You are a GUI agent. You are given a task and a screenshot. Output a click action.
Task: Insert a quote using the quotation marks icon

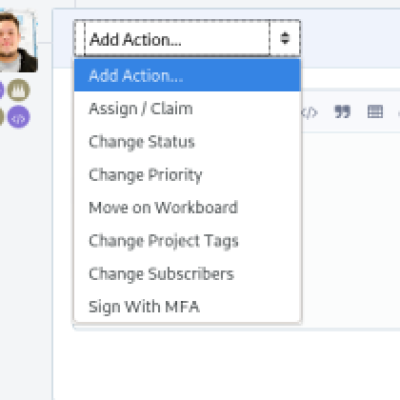pos(342,112)
